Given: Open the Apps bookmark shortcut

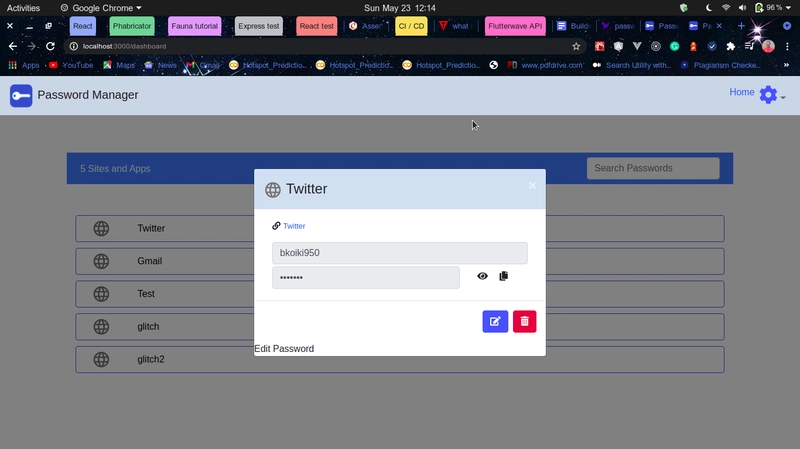Looking at the screenshot, I should [23, 65].
